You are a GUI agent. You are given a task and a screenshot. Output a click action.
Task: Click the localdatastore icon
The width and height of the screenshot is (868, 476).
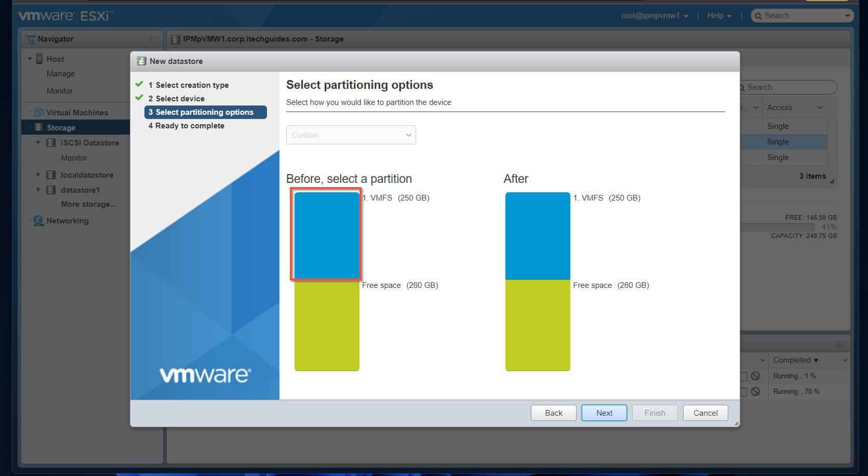pyautogui.click(x=50, y=175)
